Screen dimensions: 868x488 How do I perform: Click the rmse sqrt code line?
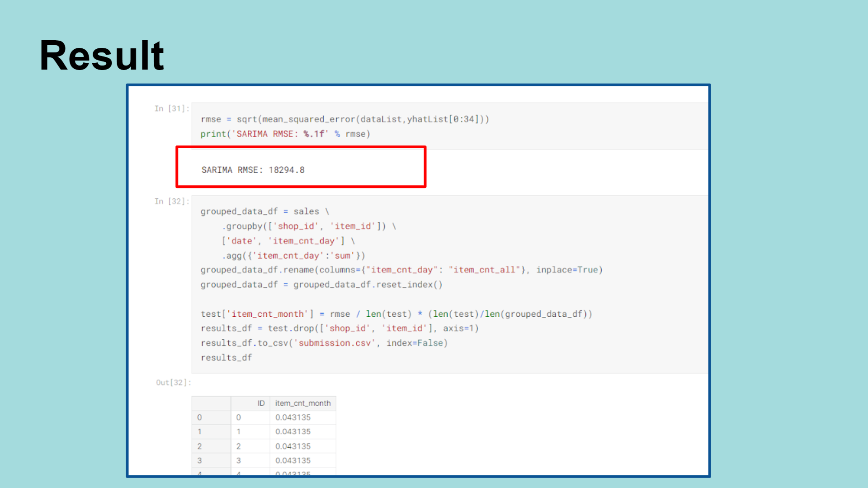coord(344,119)
